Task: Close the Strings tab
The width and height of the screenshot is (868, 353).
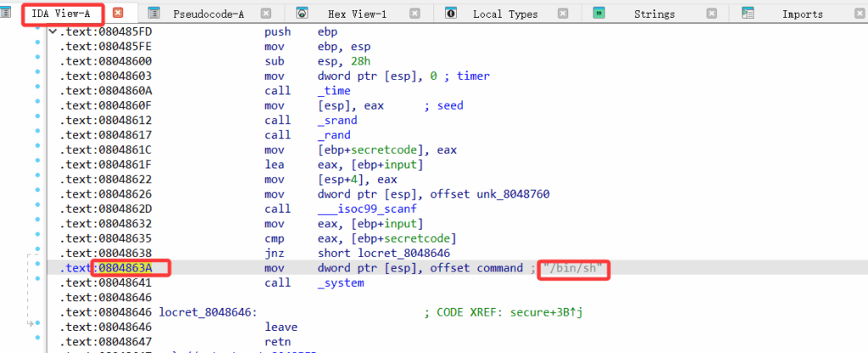Action: pyautogui.click(x=711, y=14)
